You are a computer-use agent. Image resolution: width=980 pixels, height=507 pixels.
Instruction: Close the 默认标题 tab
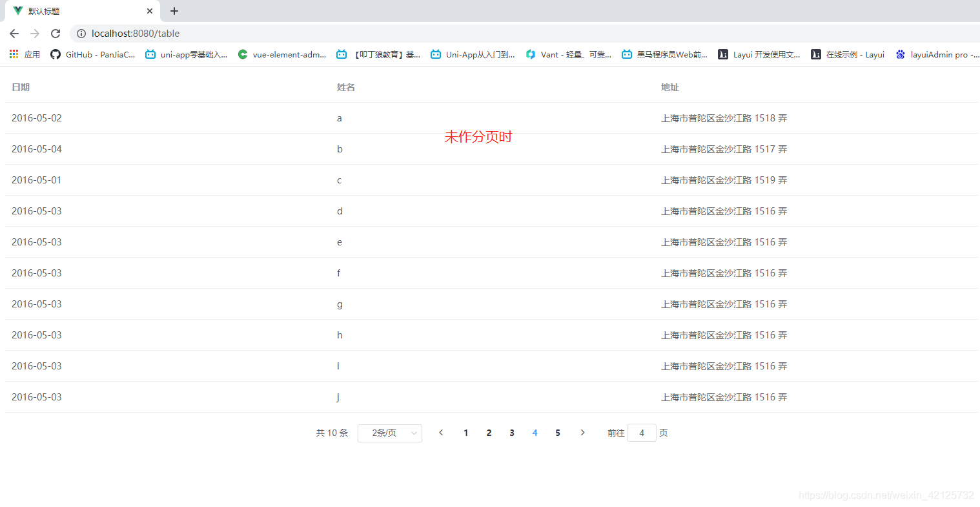point(150,11)
